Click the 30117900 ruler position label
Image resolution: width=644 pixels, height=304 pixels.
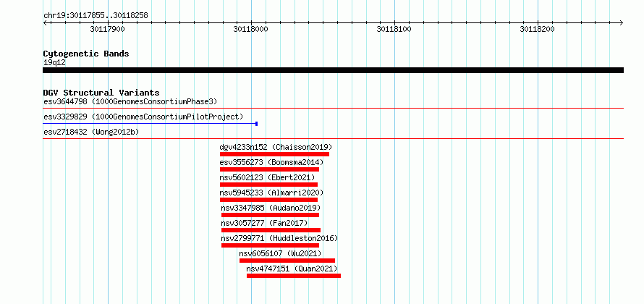pos(107,29)
